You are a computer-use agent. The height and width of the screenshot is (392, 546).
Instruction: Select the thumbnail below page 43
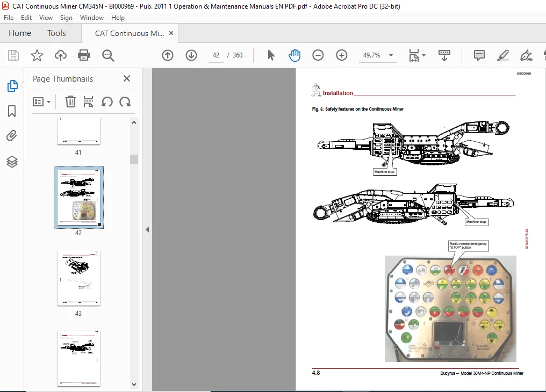78,358
